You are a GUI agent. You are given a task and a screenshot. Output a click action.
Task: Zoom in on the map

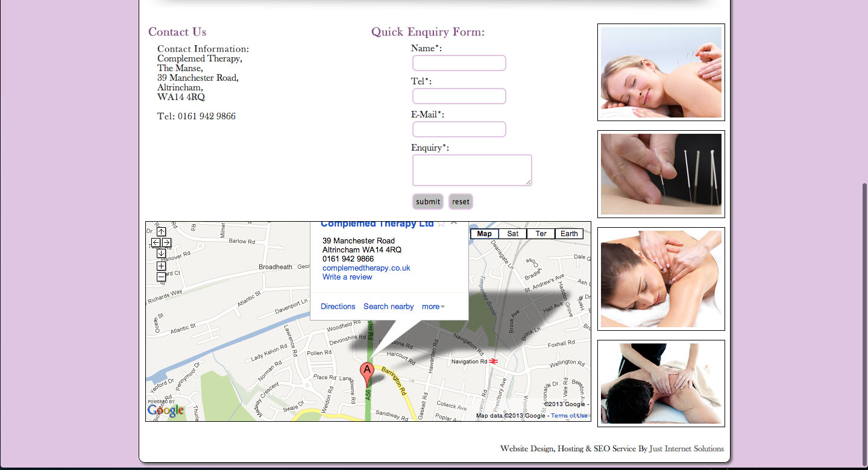pyautogui.click(x=161, y=266)
